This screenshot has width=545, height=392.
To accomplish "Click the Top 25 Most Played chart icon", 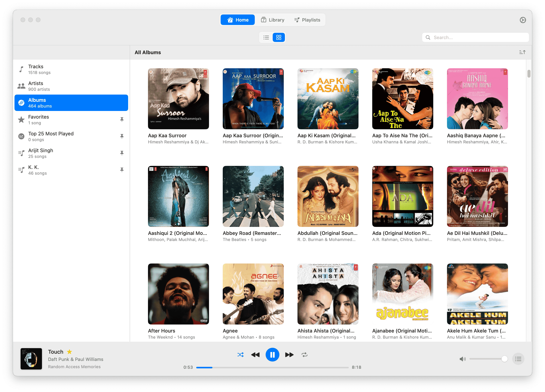I will [x=21, y=137].
